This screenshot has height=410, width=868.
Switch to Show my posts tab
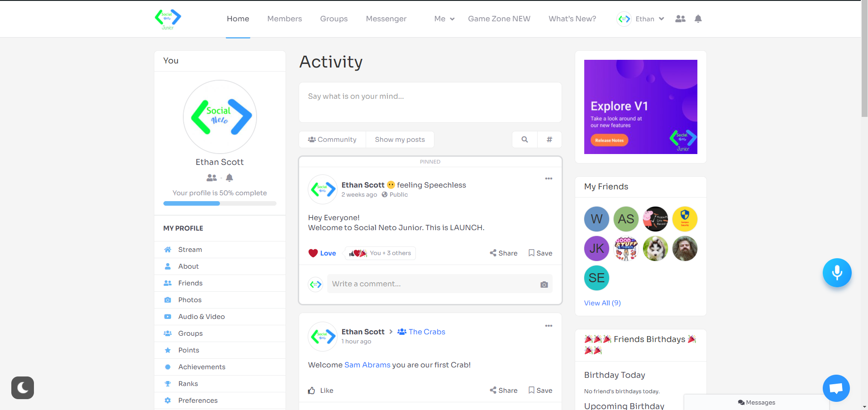click(x=400, y=140)
